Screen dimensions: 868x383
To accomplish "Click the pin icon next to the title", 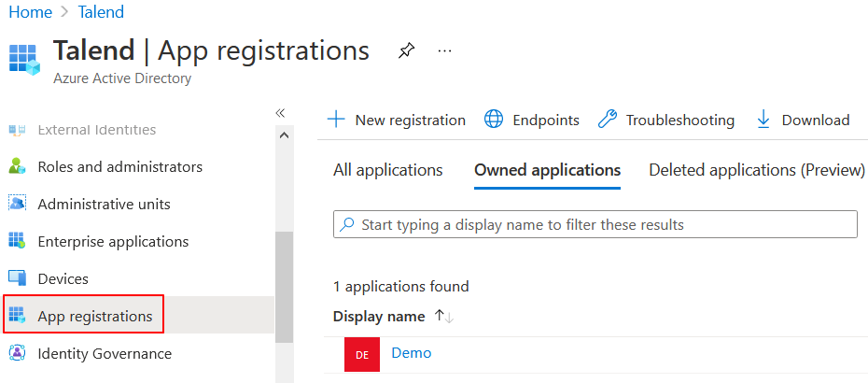I will (x=406, y=50).
